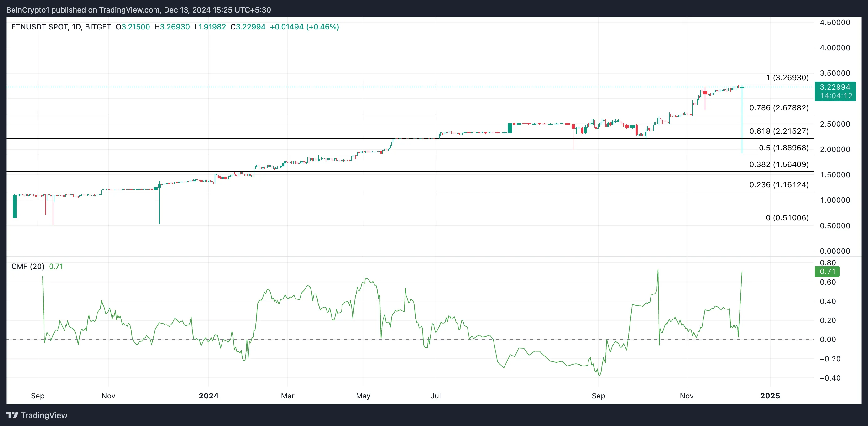Click the TradingView brand text link
Image resolution: width=868 pixels, height=426 pixels.
click(x=44, y=415)
